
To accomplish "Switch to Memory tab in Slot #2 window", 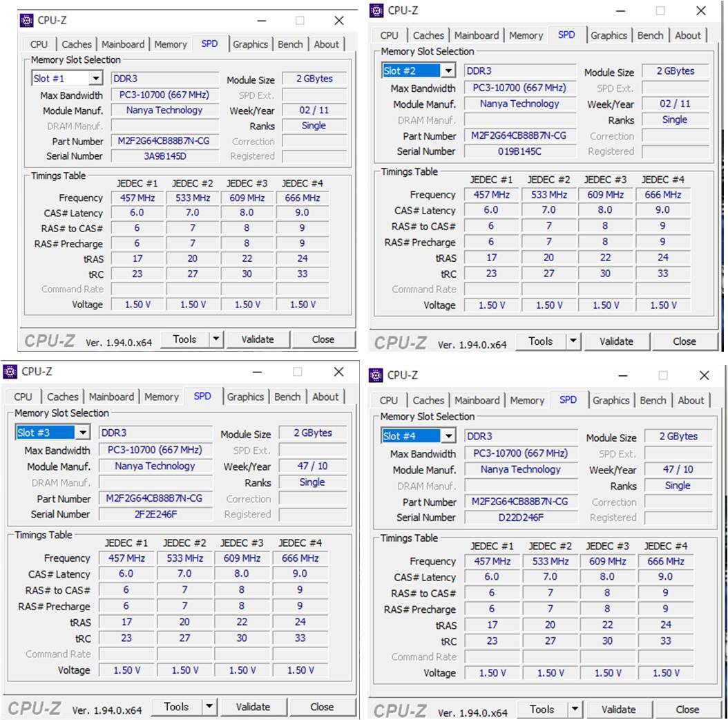I will 526,35.
